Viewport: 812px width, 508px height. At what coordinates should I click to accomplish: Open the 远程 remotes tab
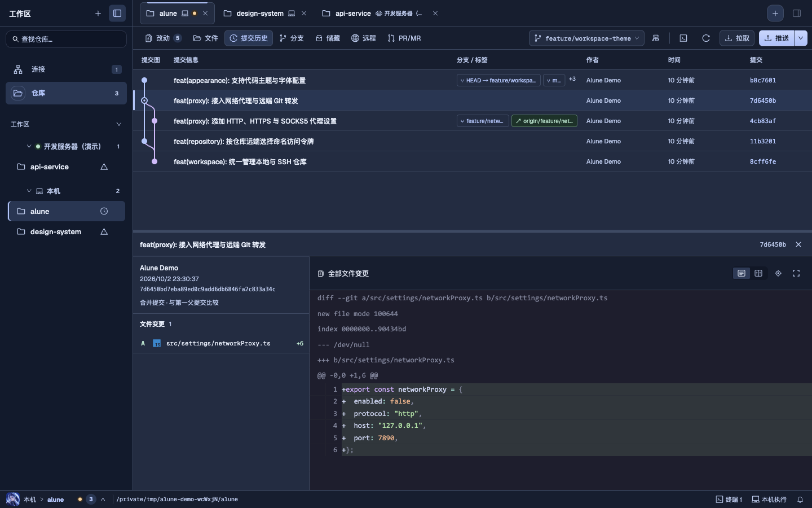tap(364, 38)
